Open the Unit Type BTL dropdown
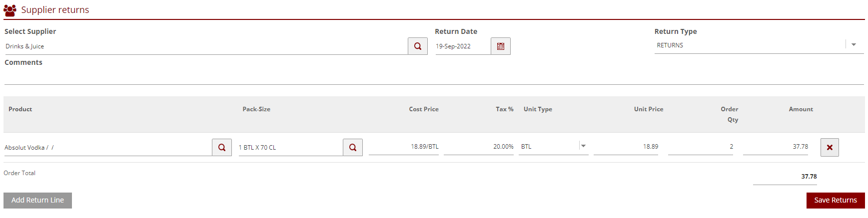The image size is (868, 218). pos(583,146)
